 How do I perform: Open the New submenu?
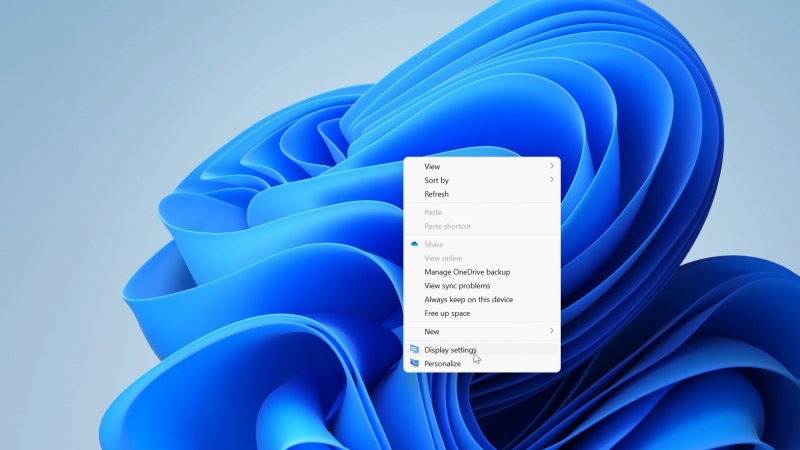pos(482,331)
